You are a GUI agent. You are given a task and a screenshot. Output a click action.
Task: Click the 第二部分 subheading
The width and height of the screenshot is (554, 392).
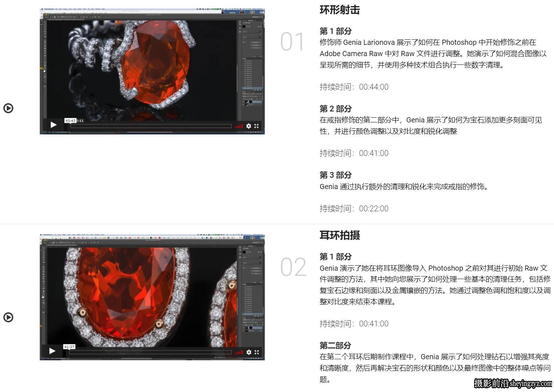click(336, 345)
